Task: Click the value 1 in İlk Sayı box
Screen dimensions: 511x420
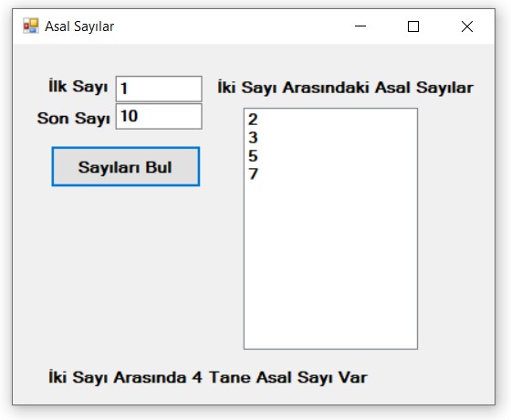Action: [124, 89]
